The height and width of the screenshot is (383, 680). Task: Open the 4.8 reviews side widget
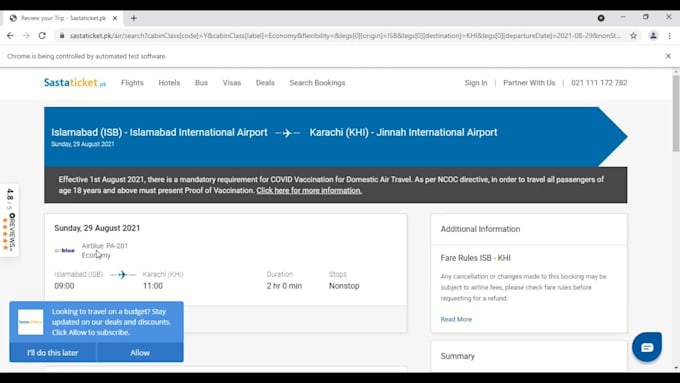point(10,219)
